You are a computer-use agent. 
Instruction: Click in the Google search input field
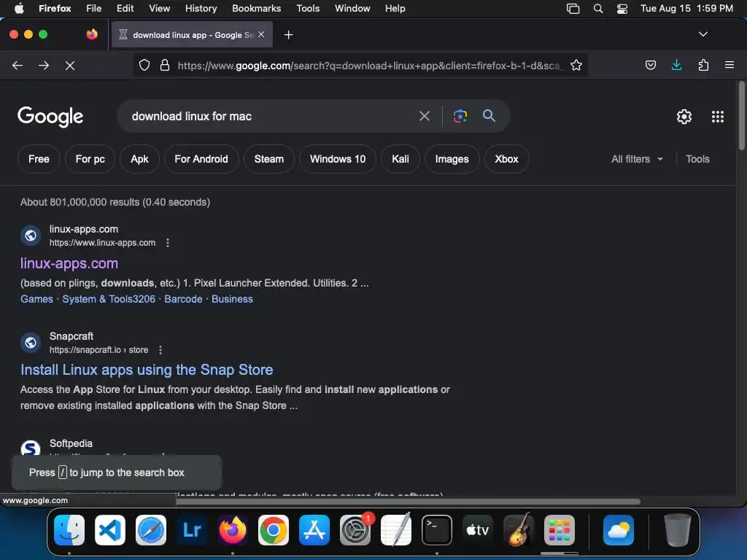271,116
